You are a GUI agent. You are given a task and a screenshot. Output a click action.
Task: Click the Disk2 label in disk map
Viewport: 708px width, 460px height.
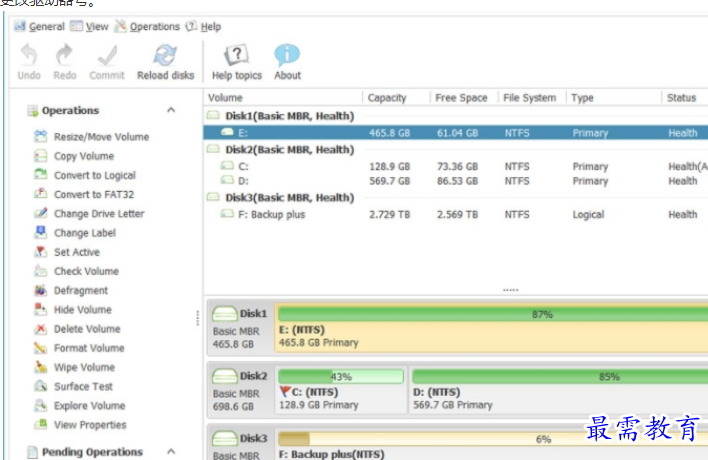click(x=253, y=376)
